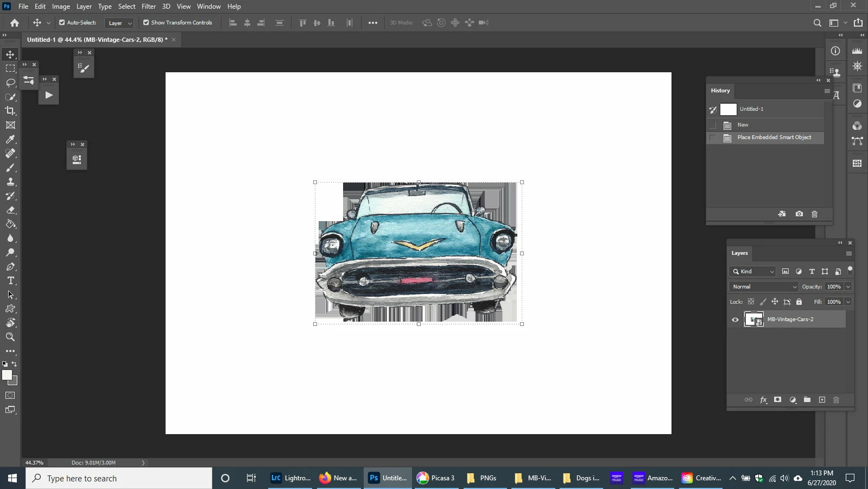The height and width of the screenshot is (489, 868).
Task: Hide the MB-Vintage-Cars-2 layer
Action: click(735, 319)
